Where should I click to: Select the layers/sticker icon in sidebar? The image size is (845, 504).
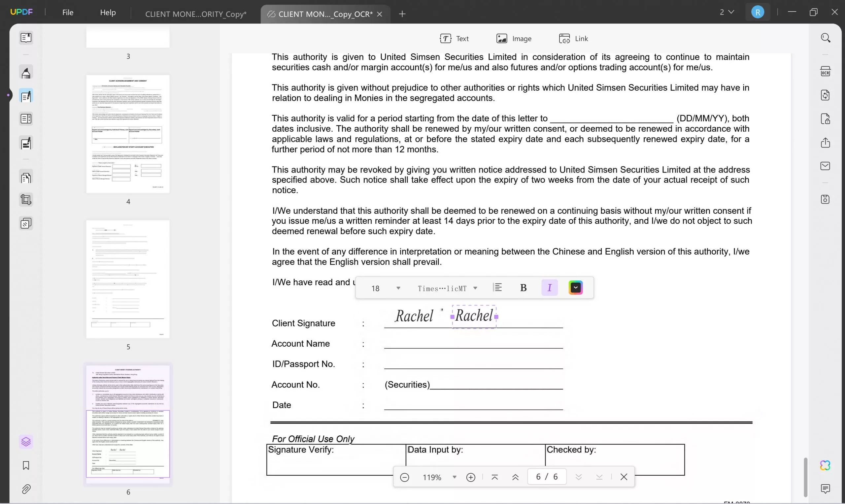(x=26, y=442)
